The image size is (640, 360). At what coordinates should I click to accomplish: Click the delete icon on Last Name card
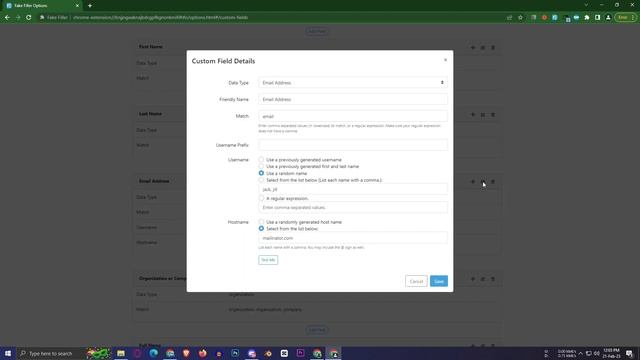pos(493,115)
